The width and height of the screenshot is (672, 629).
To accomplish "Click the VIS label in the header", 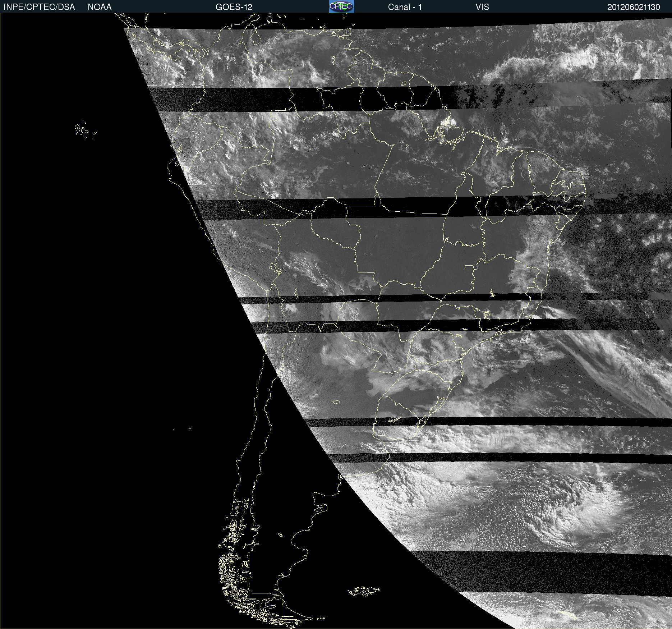I will [482, 7].
